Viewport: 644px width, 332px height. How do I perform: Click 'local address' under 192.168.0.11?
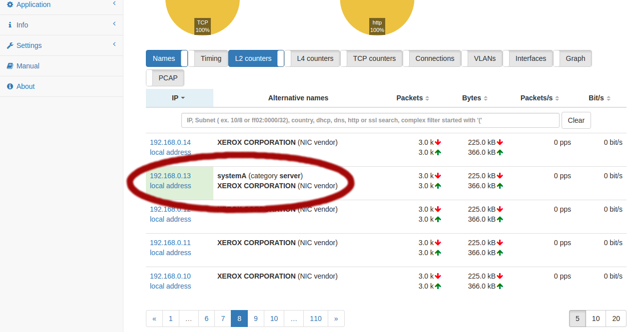tap(170, 253)
